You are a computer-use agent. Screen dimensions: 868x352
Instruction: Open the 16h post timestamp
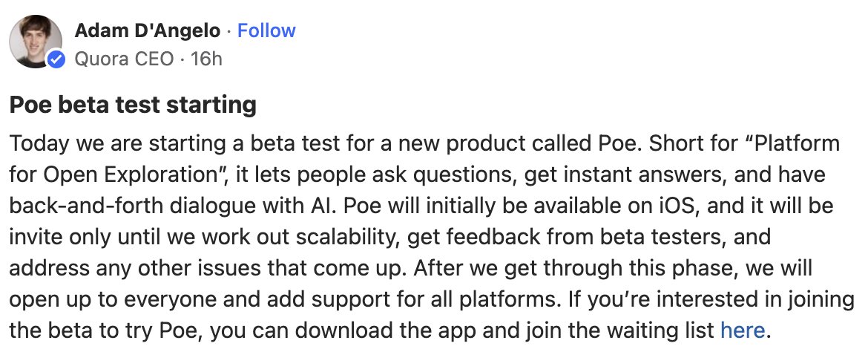[206, 59]
